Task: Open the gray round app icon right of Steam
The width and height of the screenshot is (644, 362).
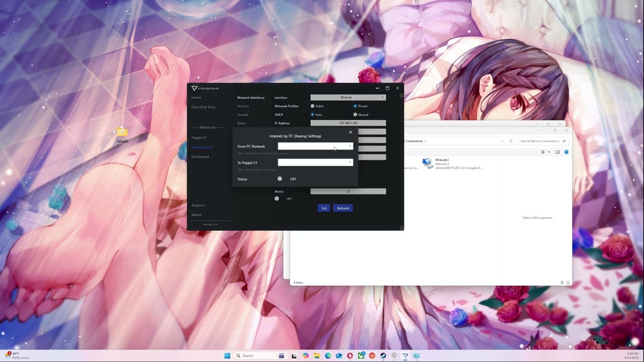Action: point(394,355)
